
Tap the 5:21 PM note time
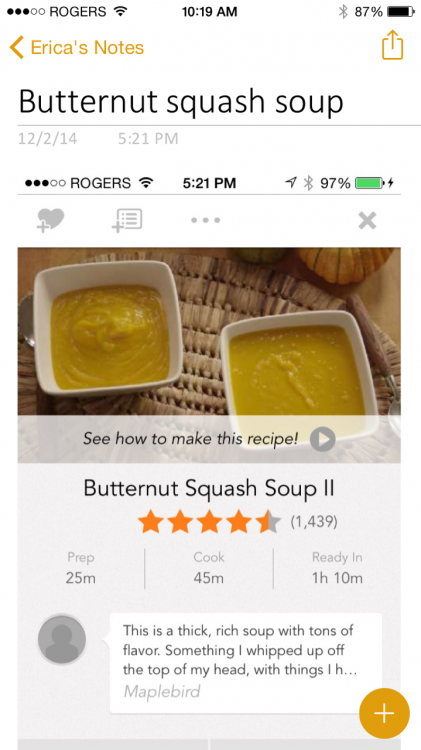click(148, 139)
